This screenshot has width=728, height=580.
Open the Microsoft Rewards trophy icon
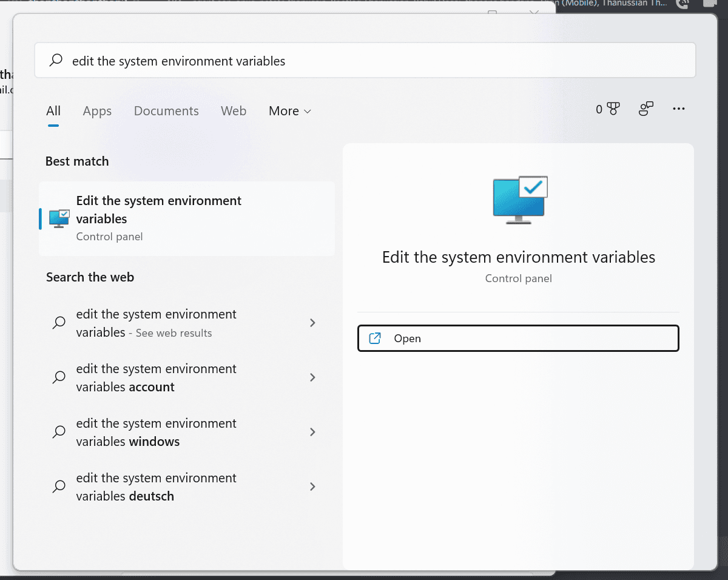pos(613,109)
